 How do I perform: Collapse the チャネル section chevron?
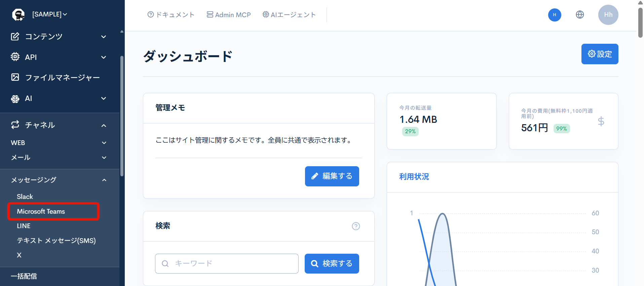(104, 126)
